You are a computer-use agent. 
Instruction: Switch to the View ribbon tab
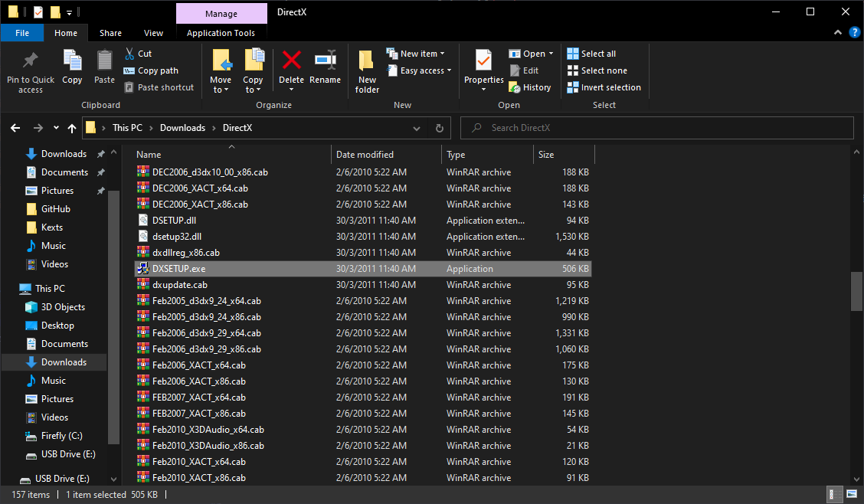[153, 33]
